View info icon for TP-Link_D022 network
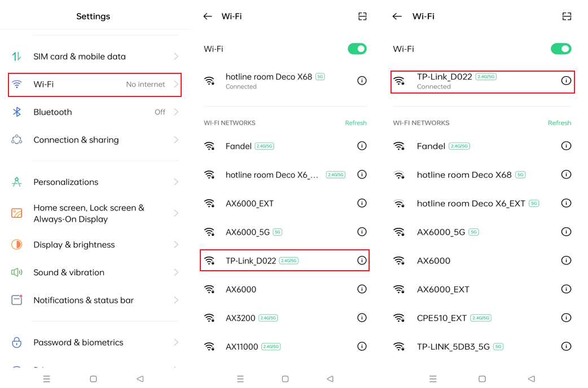 pos(362,260)
